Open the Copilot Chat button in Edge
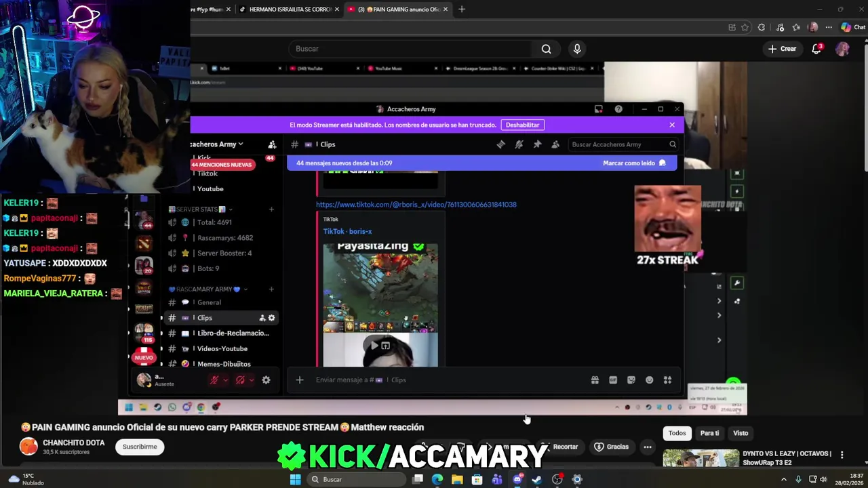 (x=853, y=27)
